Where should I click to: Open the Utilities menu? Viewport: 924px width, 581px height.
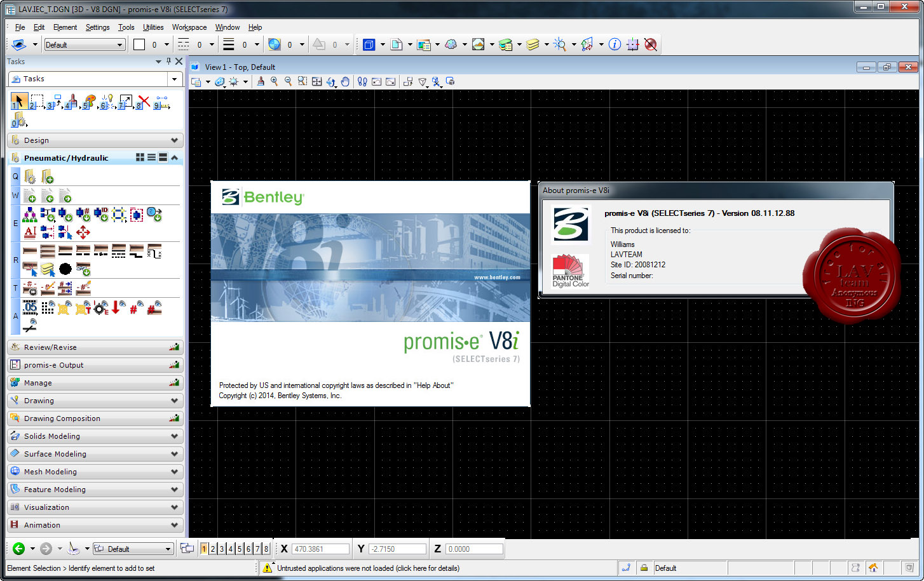click(x=153, y=27)
